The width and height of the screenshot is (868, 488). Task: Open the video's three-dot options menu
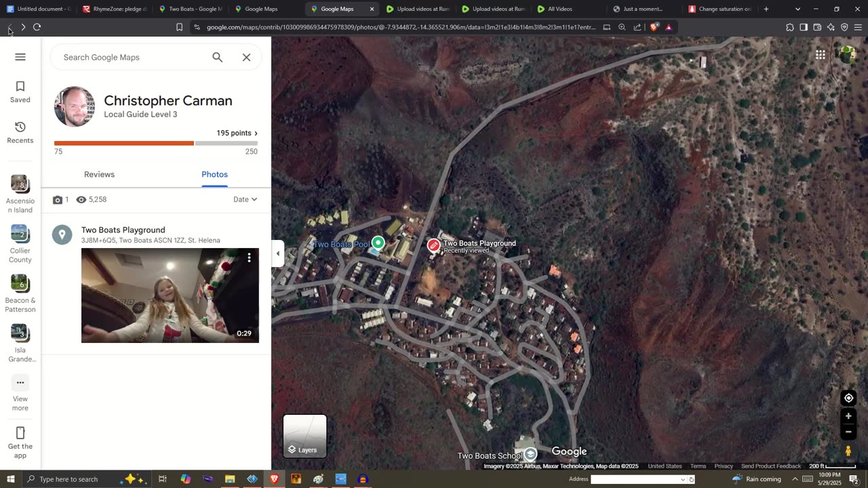(x=249, y=258)
